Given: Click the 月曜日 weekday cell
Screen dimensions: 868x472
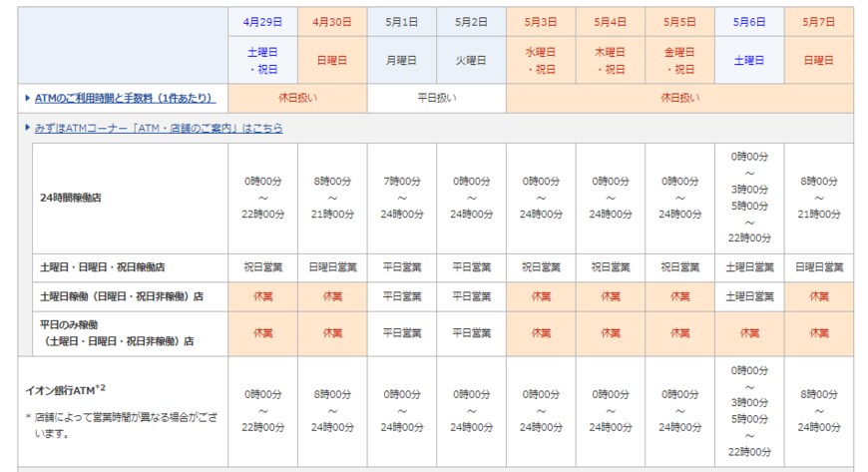Looking at the screenshot, I should click(x=402, y=60).
